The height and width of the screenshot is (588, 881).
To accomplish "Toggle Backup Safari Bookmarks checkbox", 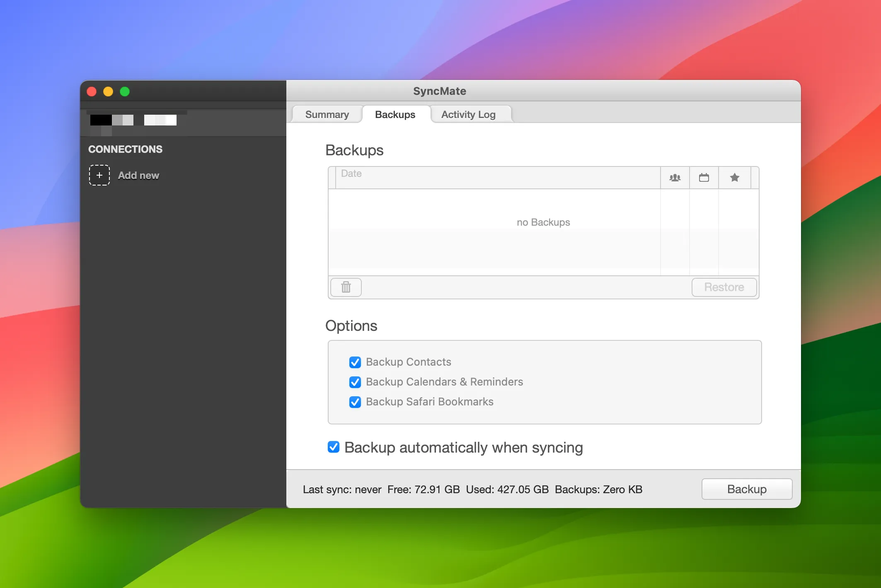I will pyautogui.click(x=355, y=402).
